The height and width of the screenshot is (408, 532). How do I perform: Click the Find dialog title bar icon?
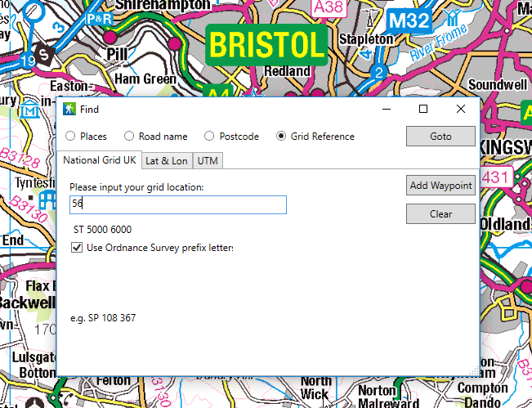click(x=69, y=109)
